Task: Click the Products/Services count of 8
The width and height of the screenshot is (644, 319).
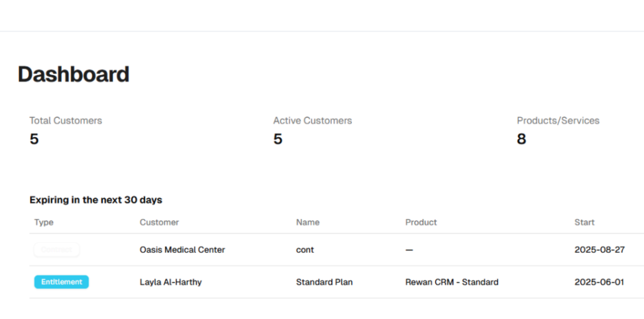Action: 521,139
